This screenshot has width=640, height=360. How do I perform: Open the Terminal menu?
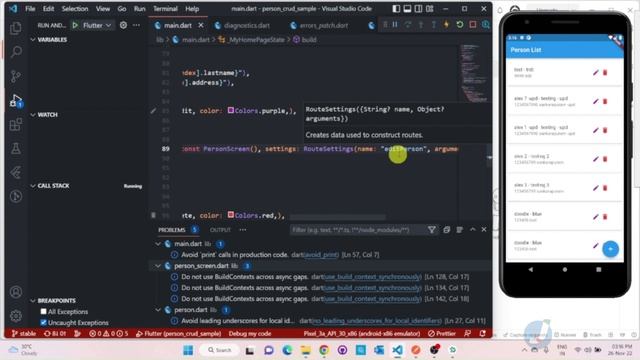(165, 9)
